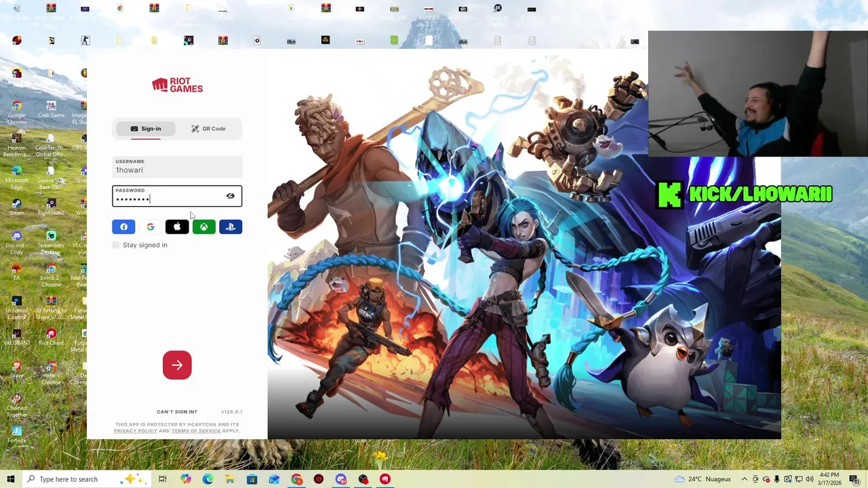The height and width of the screenshot is (488, 868).
Task: Click the Riot Games logo
Action: pos(177,85)
